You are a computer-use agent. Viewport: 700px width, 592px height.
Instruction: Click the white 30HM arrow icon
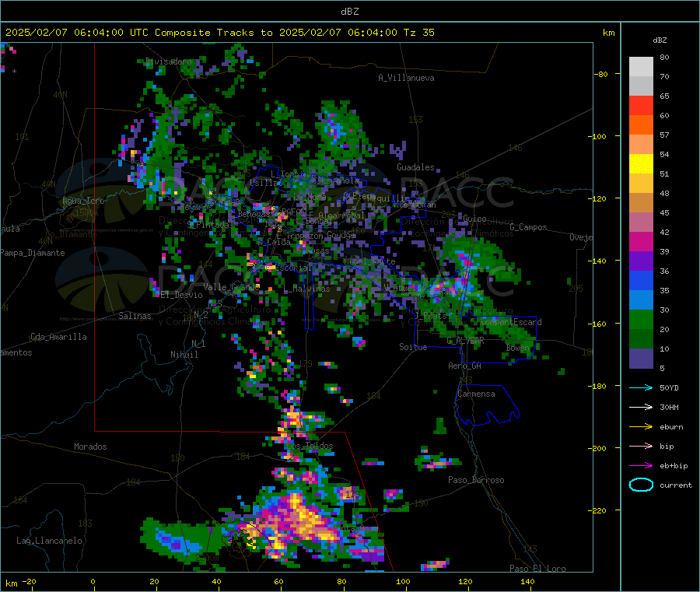[641, 407]
